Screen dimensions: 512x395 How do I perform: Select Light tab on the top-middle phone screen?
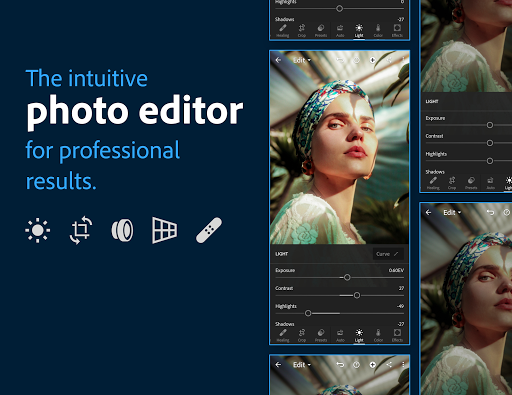coord(359,31)
